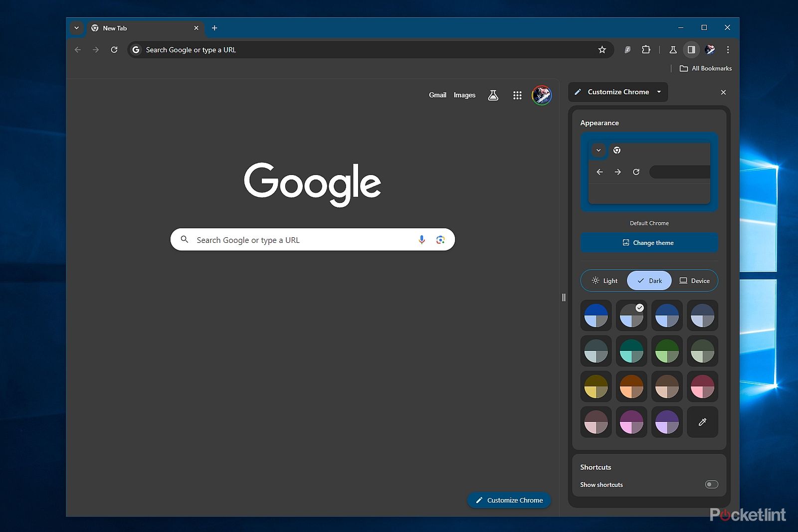Choose the yellow color swatch
798x532 pixels.
coord(596,386)
